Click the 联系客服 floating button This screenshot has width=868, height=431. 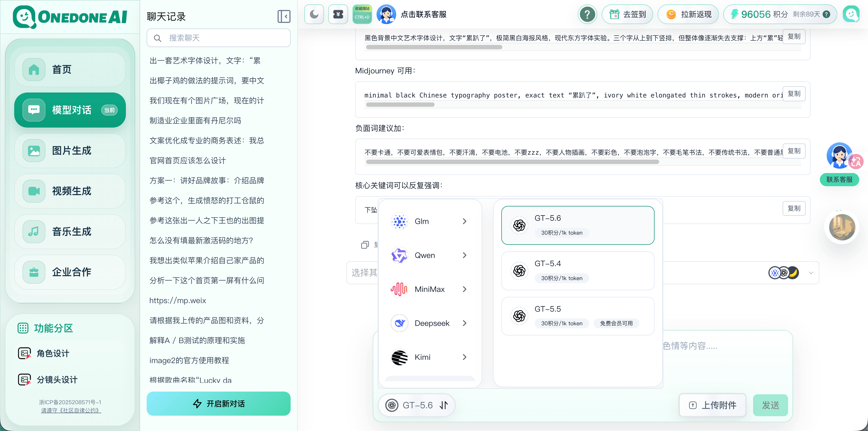coord(839,179)
